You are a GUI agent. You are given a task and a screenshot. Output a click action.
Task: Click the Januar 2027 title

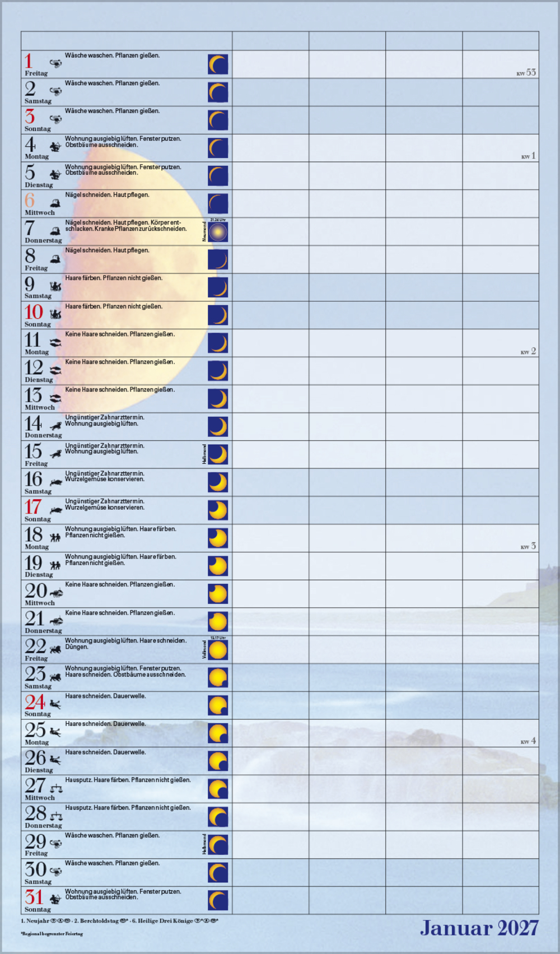pos(479,928)
